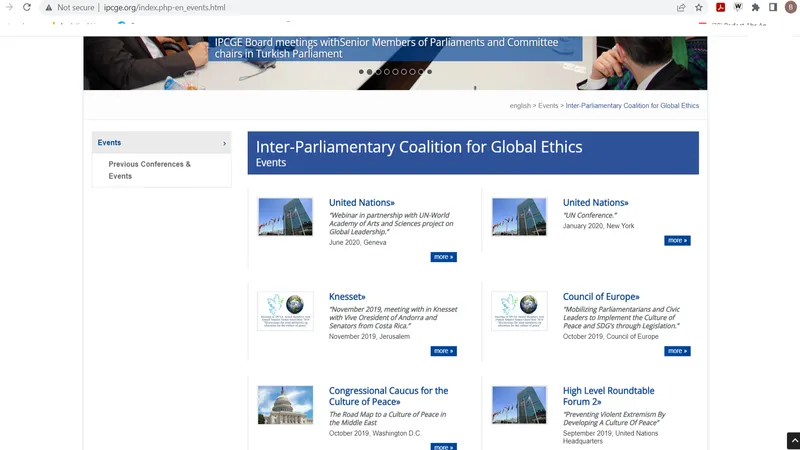
Task: Select the third slideshow dot
Action: click(x=378, y=72)
